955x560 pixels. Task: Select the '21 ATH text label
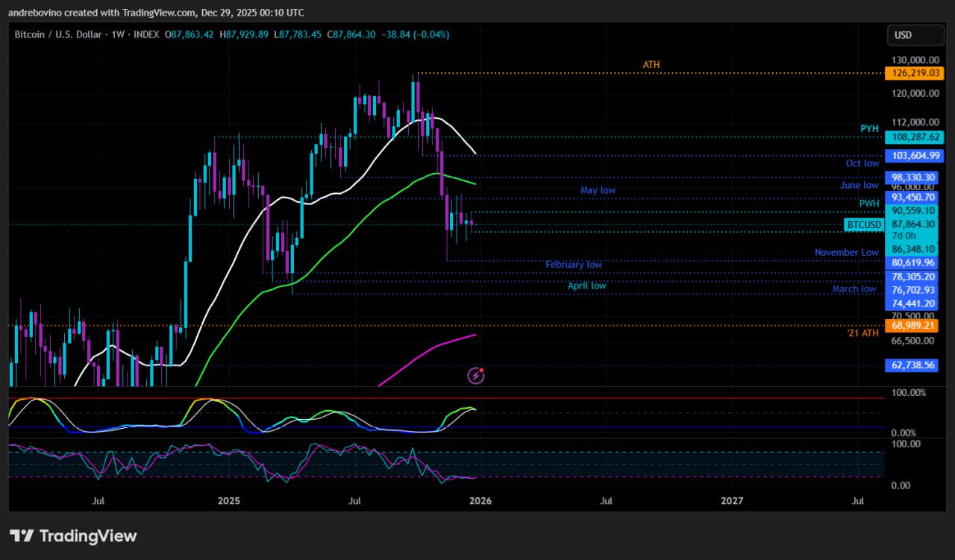click(x=862, y=333)
